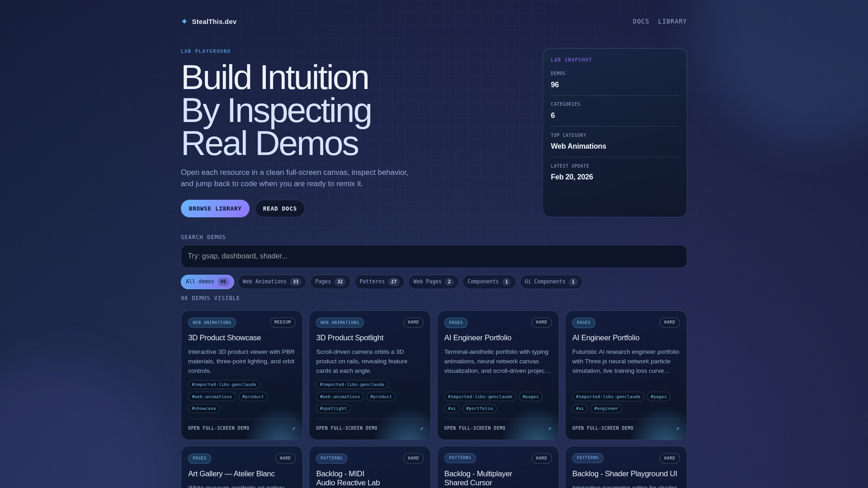Open the Library navigation link
The height and width of the screenshot is (488, 868).
pos(672,22)
